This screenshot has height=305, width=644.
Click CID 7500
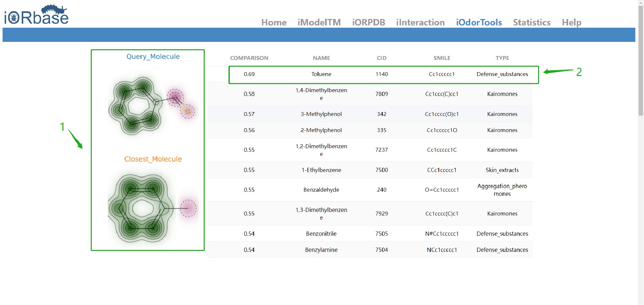pos(382,170)
